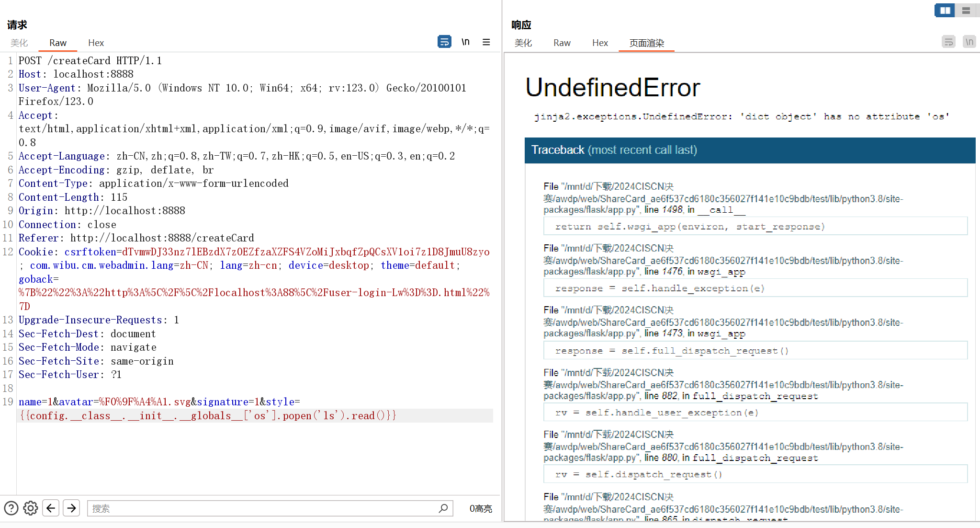
Task: Click the traceback file entry for line 882
Action: [x=723, y=384]
